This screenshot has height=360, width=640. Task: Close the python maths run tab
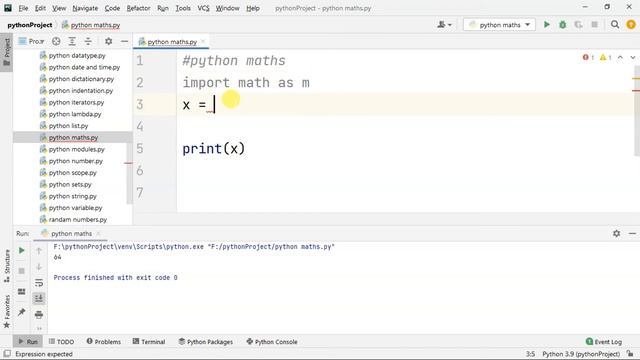(98, 233)
